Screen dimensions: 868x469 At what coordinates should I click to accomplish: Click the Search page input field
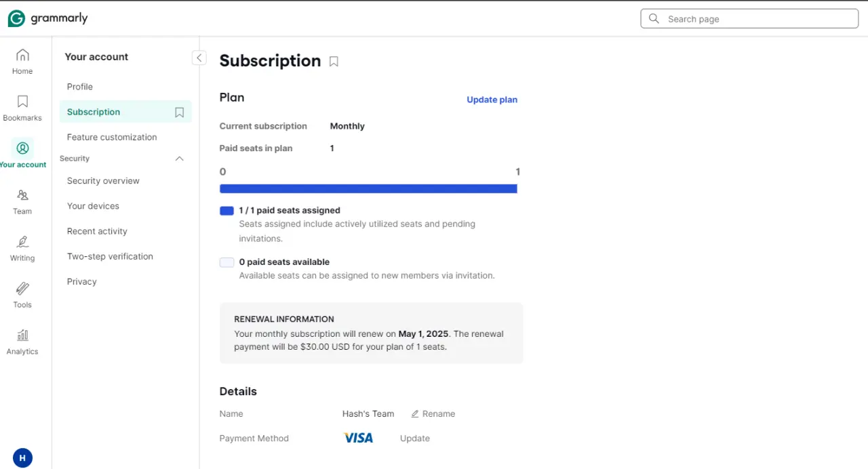(x=749, y=19)
